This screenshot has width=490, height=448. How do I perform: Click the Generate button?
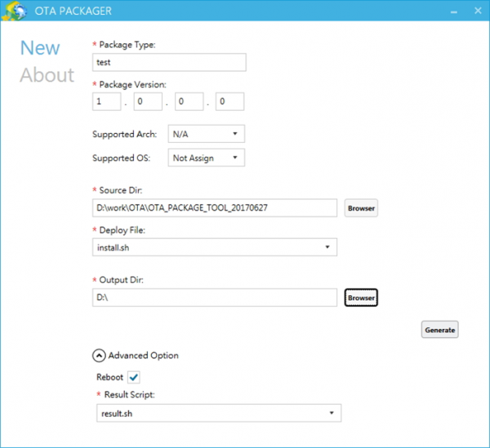tap(440, 330)
